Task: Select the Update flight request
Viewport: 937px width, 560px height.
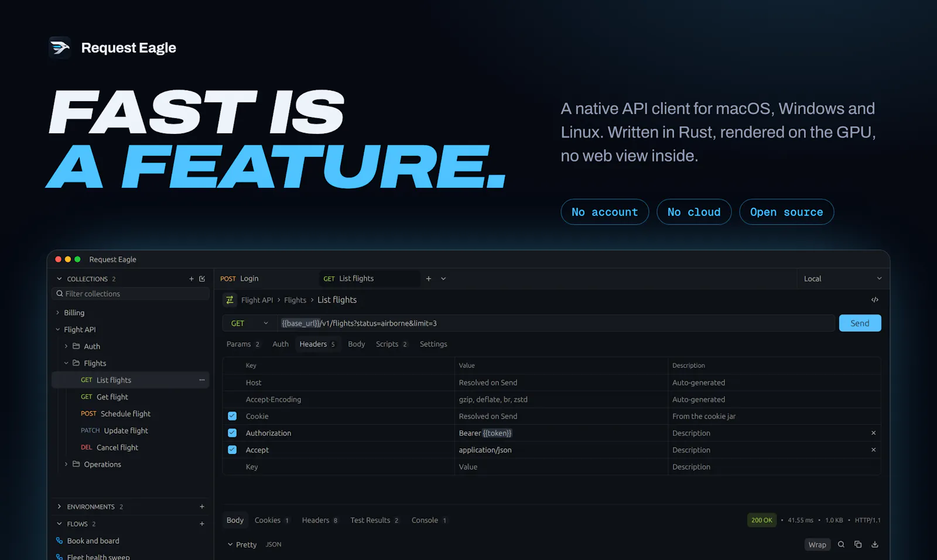Action: click(x=131, y=431)
